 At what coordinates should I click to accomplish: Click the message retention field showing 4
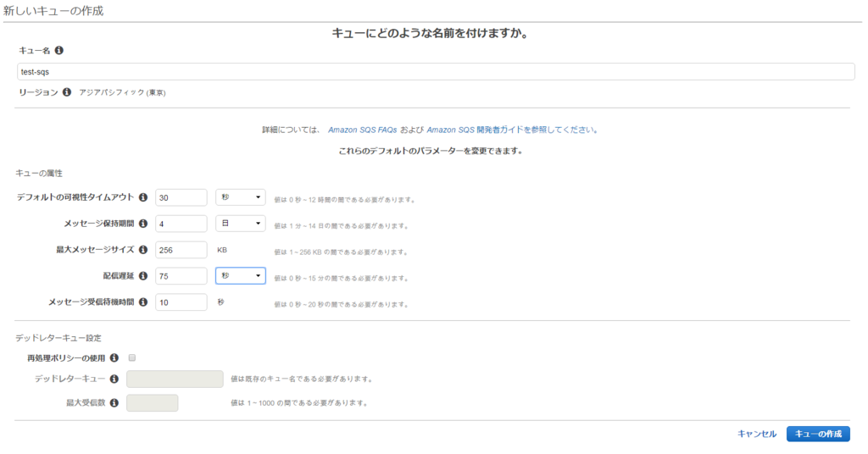tap(181, 224)
